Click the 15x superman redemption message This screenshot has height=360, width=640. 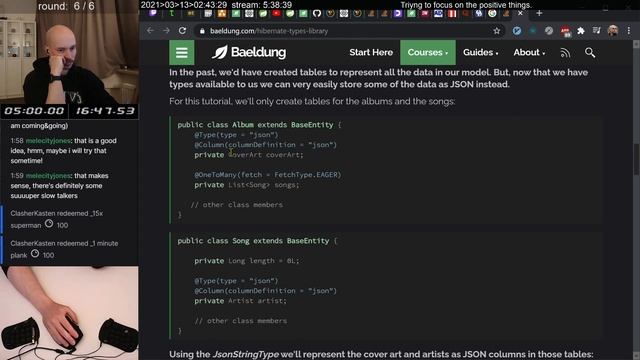coord(69,219)
